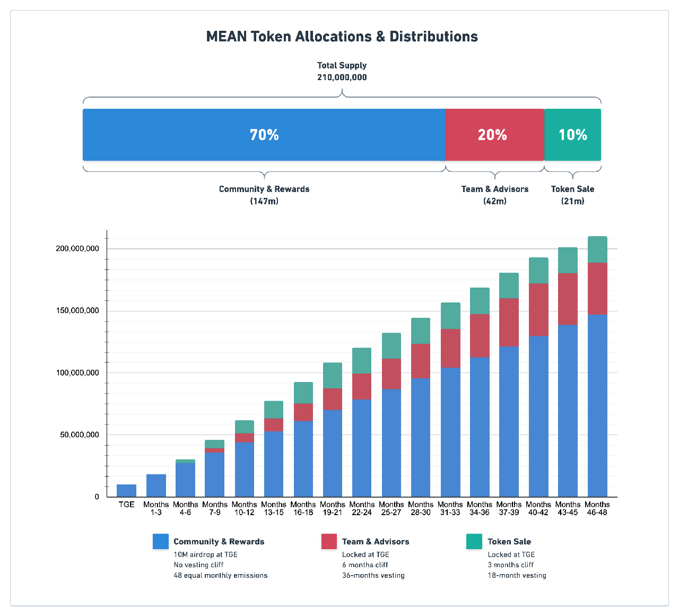Image resolution: width=679 pixels, height=616 pixels.
Task: Click the Months 40-42 axis label
Action: pyautogui.click(x=538, y=508)
